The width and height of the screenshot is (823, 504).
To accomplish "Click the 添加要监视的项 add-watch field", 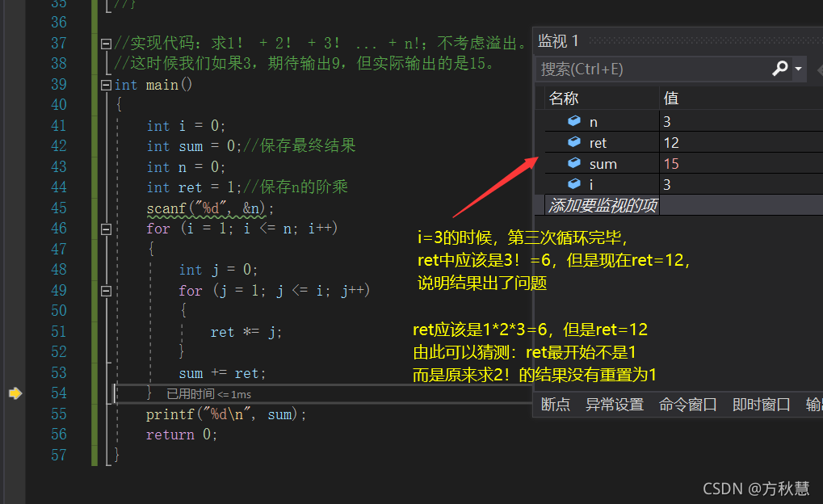I will click(x=603, y=205).
